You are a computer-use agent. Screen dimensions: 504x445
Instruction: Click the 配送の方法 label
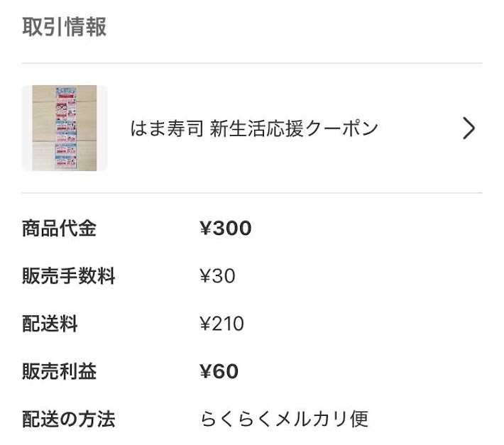click(68, 419)
